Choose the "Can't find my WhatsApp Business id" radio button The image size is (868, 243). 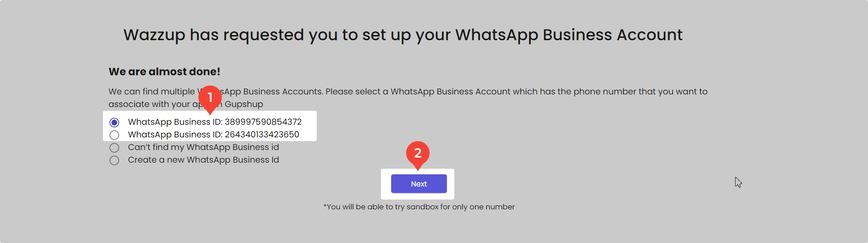point(114,148)
